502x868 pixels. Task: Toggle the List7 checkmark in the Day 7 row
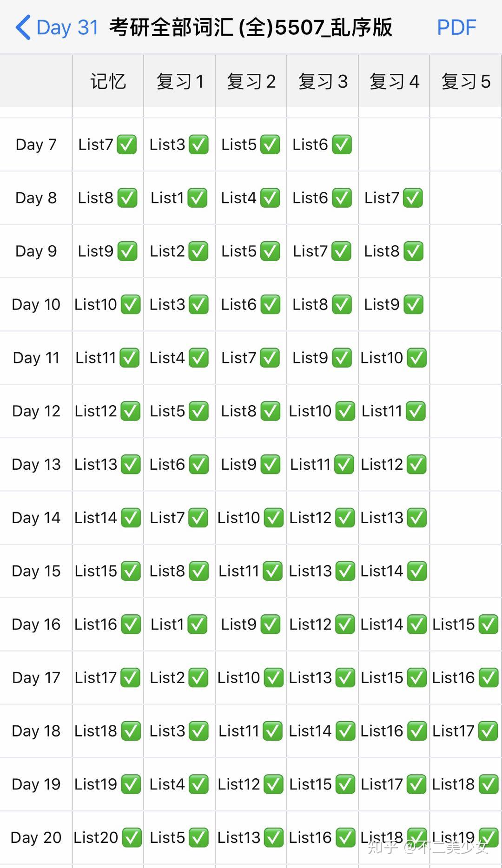click(127, 145)
